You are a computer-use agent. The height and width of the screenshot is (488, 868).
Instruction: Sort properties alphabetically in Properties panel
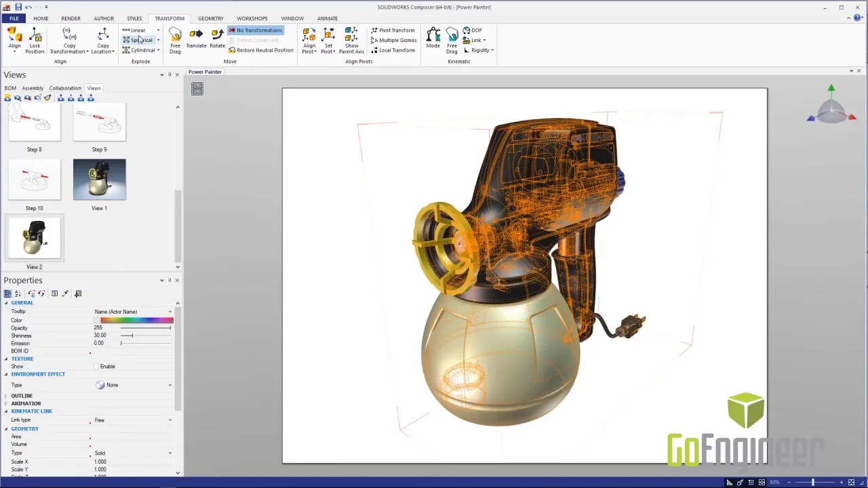pos(18,293)
